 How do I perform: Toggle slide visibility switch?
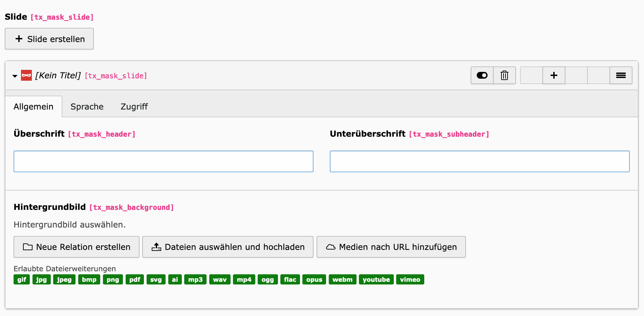482,75
